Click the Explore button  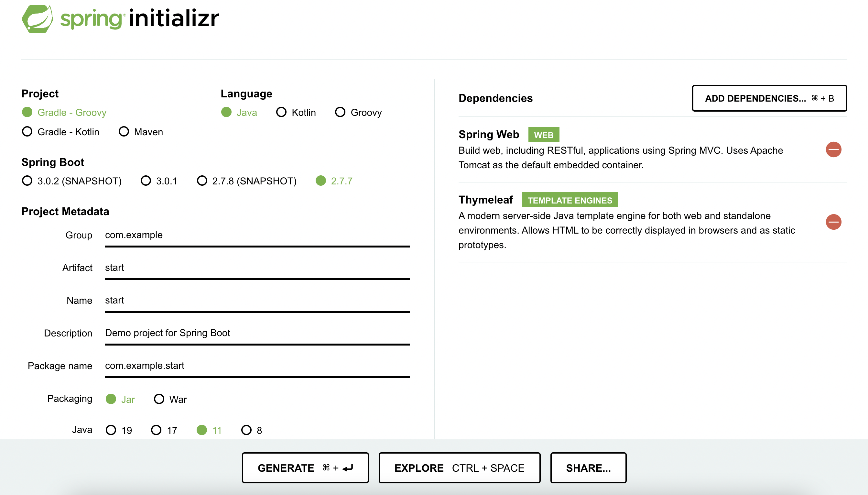(459, 468)
